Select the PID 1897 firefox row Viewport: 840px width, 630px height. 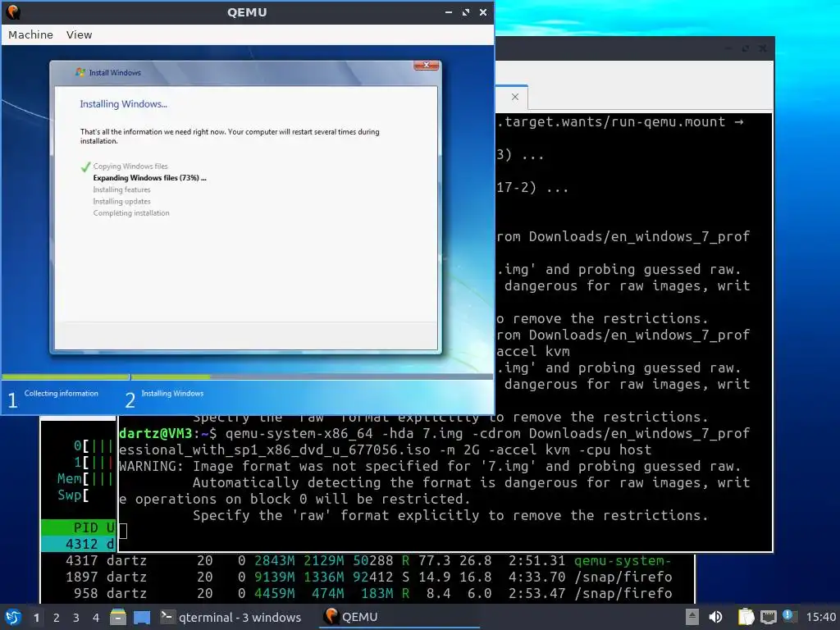pyautogui.click(x=368, y=577)
